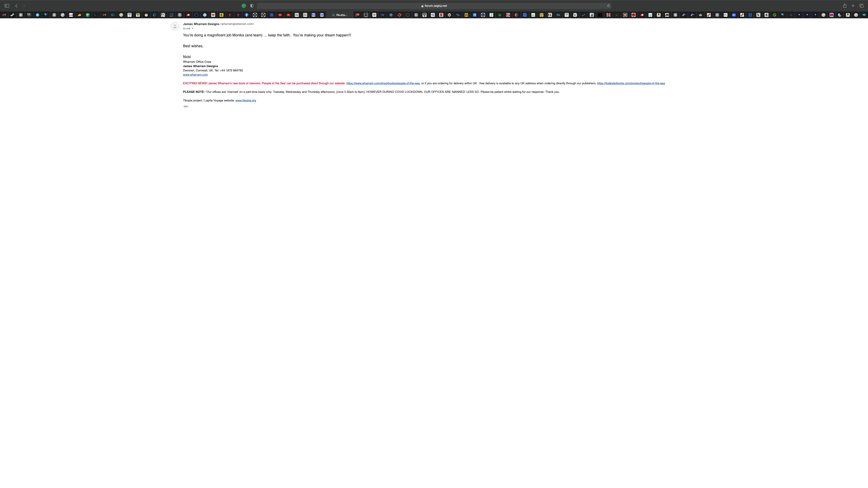Open the gray 'C' icon tab
Image resolution: width=868 pixels, height=488 pixels.
click(x=717, y=15)
